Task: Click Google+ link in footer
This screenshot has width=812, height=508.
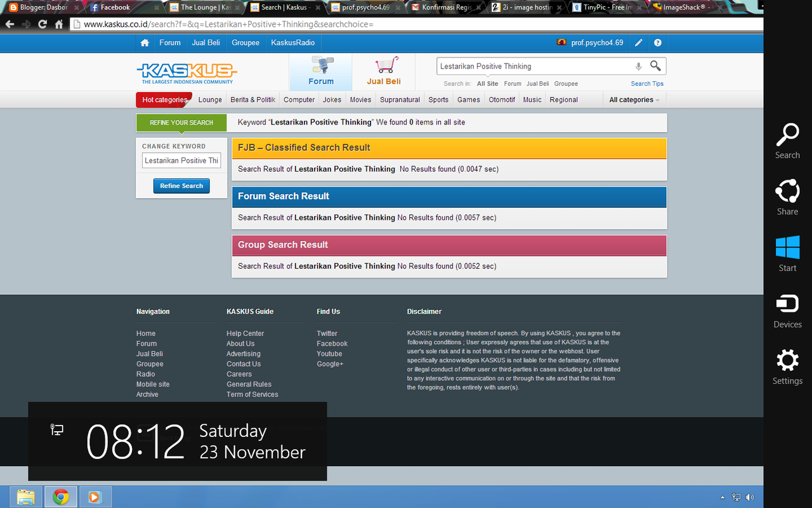Action: tap(330, 364)
